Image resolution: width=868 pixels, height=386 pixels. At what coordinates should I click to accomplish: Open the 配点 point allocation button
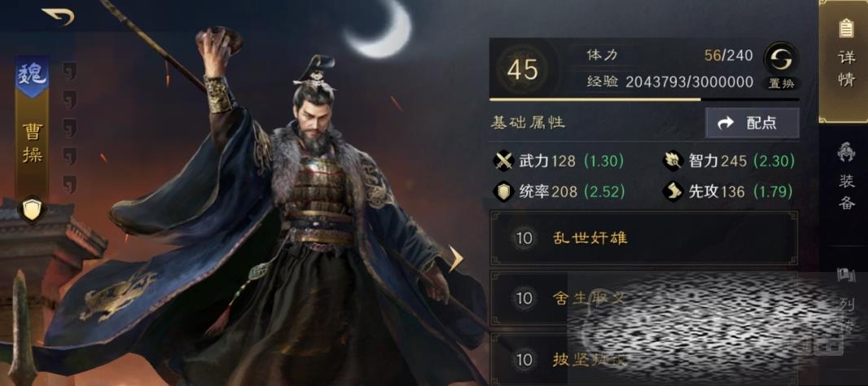[x=752, y=123]
